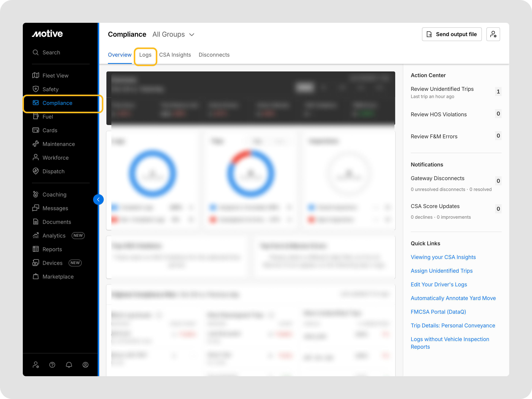Navigate to the Fuel section
Screen dimensions: 532x399
click(x=48, y=117)
